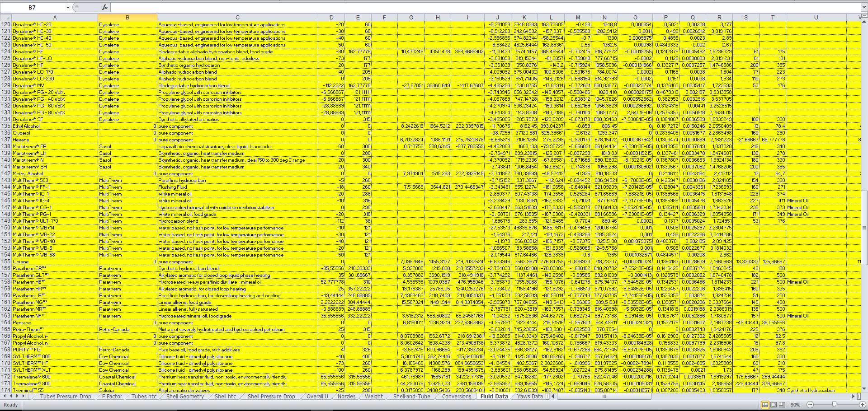Switch to the Weight sheet
The height and width of the screenshot is (411, 868).
click(373, 397)
